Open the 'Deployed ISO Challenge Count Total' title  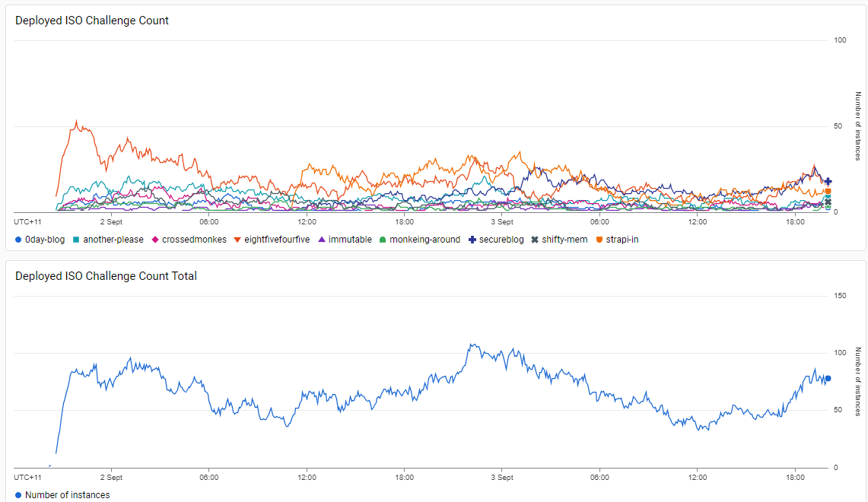[x=106, y=276]
